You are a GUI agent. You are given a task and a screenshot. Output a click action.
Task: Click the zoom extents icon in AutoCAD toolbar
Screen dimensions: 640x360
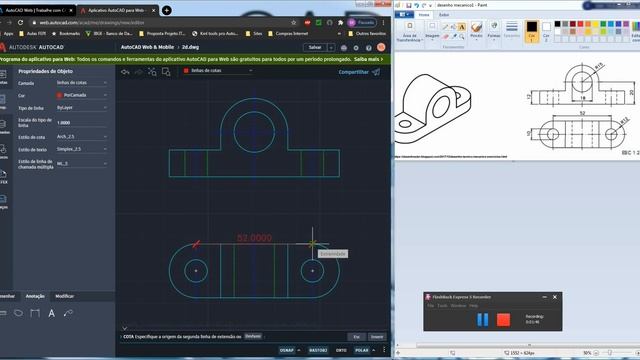pos(152,72)
